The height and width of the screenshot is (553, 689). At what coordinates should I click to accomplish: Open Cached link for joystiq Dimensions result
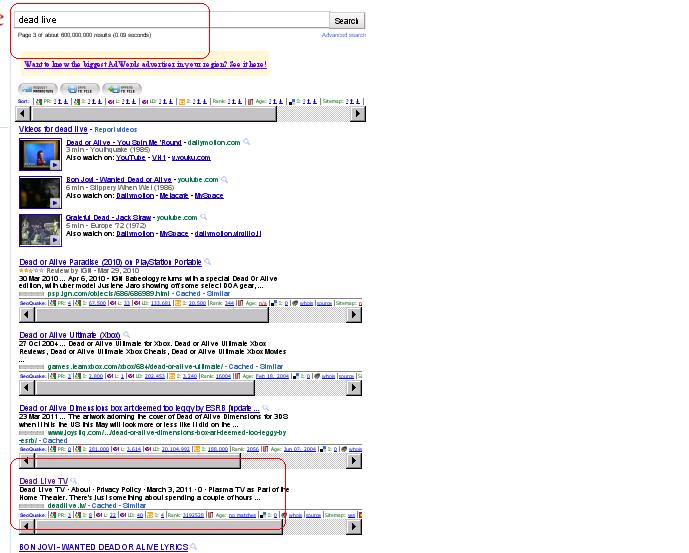tap(55, 440)
